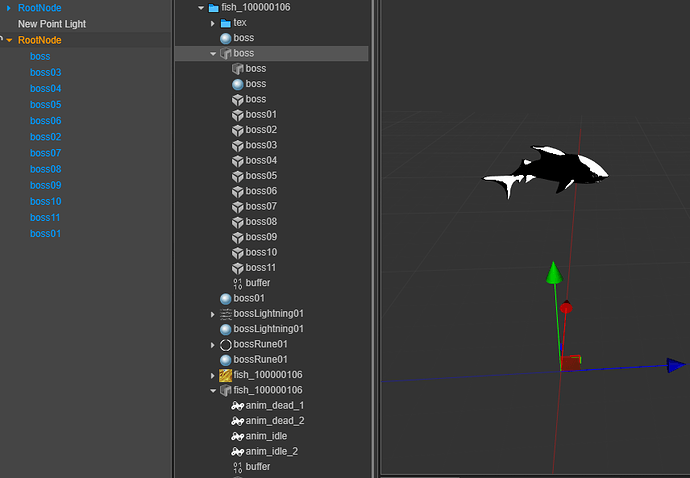690x478 pixels.
Task: Select boss03 node in the hierarchy
Action: tap(46, 72)
